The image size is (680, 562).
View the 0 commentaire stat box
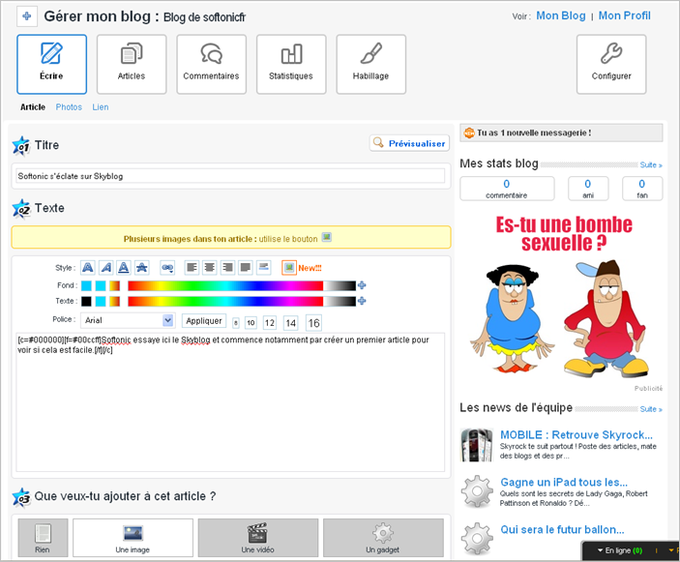point(507,189)
